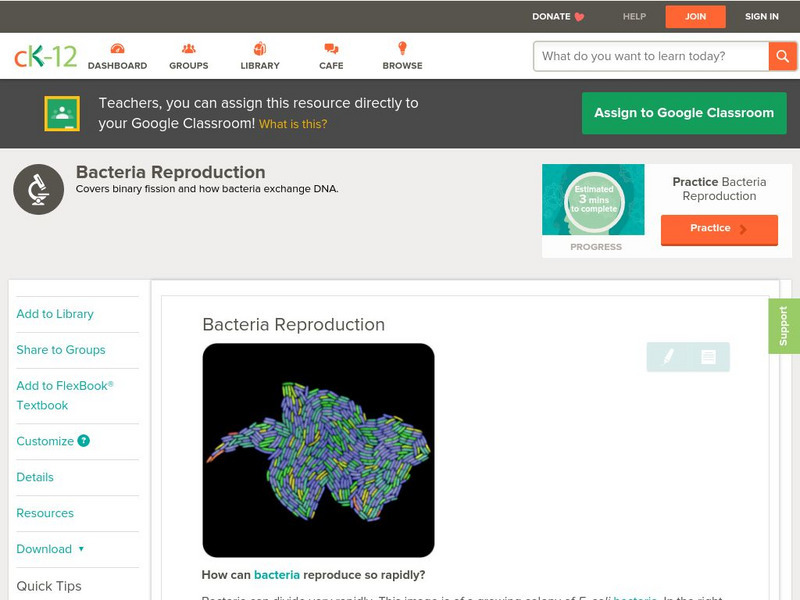The image size is (800, 600).
Task: Open the Help menu item
Action: click(634, 16)
